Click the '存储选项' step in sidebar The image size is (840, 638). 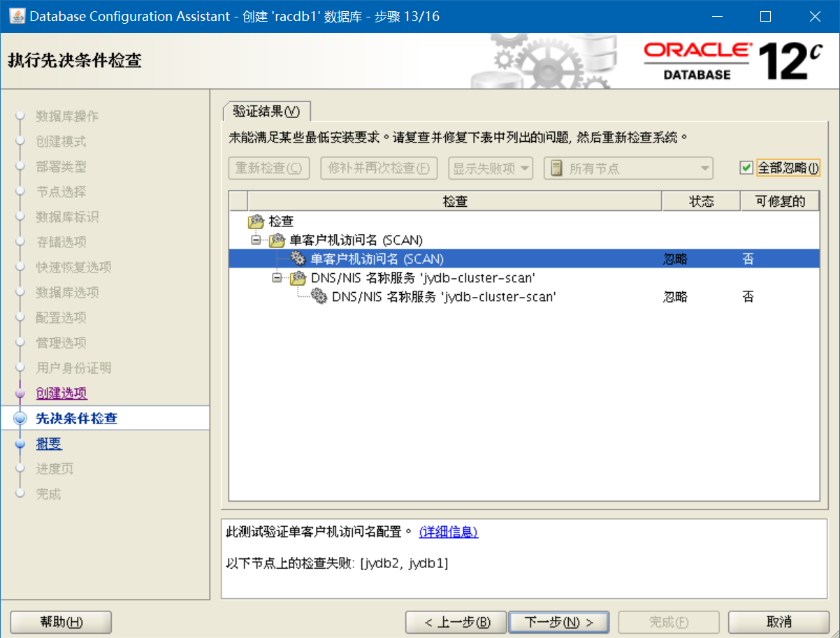pos(61,242)
